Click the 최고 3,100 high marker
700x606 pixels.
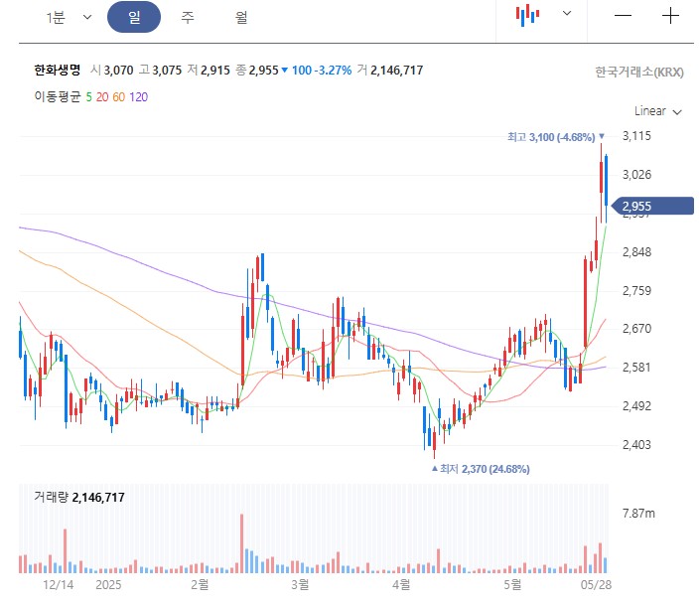tap(556, 137)
